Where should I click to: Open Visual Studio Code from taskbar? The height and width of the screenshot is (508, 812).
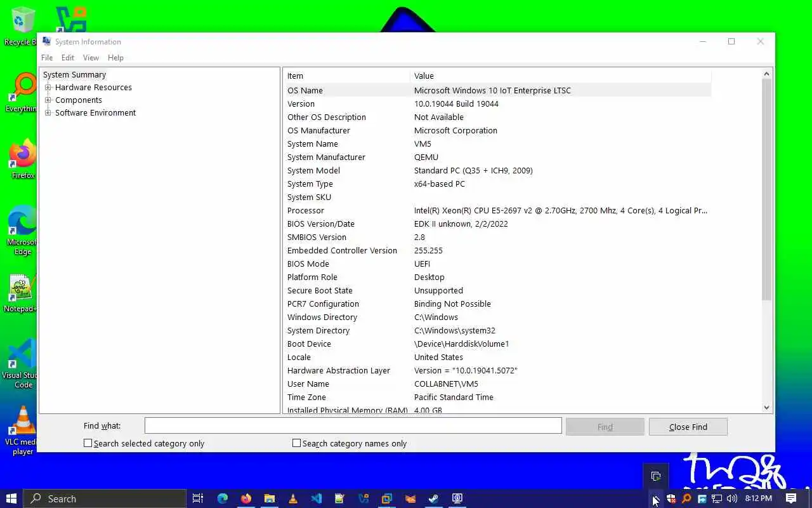coord(317,498)
